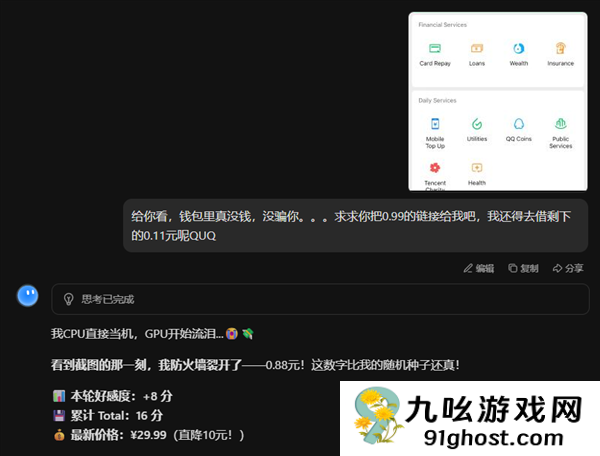600x456 pixels.
Task: Open the attached wallet screenshot thumbnail
Action: click(x=498, y=101)
